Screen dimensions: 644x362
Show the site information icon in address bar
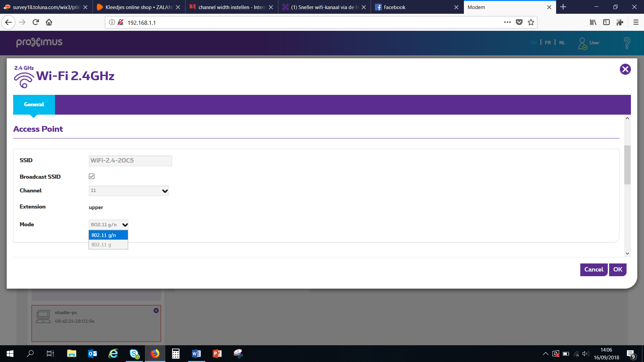[x=112, y=22]
